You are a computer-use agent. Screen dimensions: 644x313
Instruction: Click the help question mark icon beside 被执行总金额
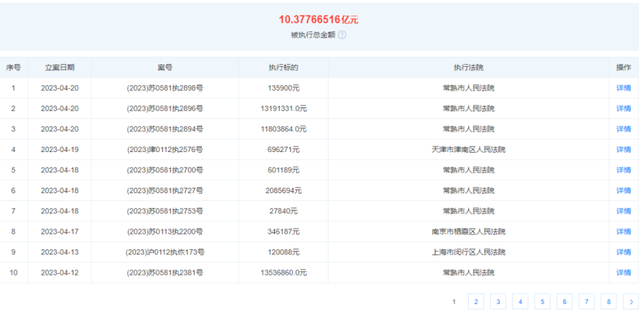click(x=342, y=35)
